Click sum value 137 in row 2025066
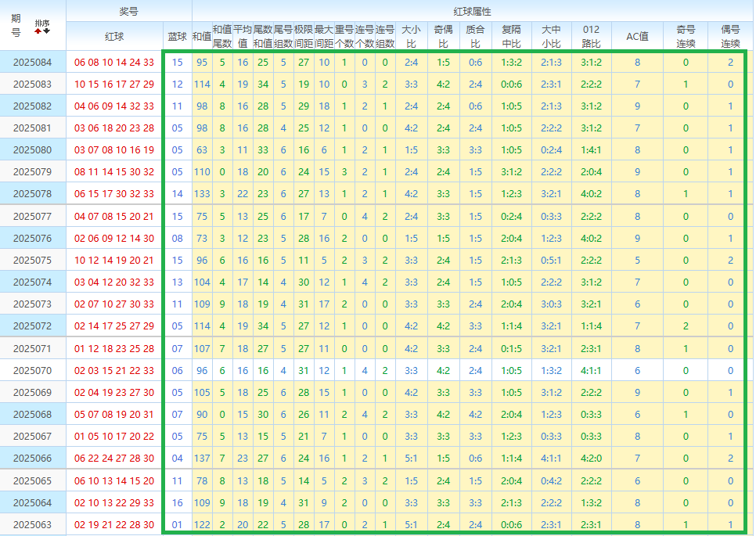Screen dimensions: 756x536 [202, 459]
